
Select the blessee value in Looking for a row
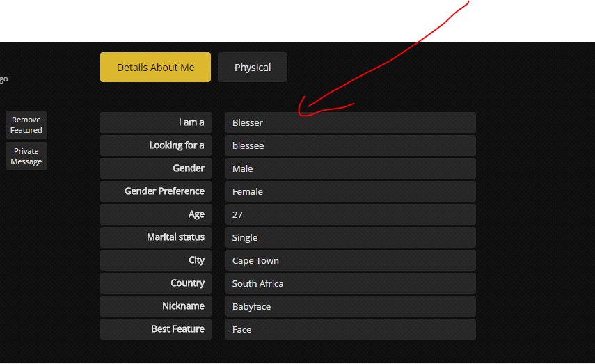(350, 145)
